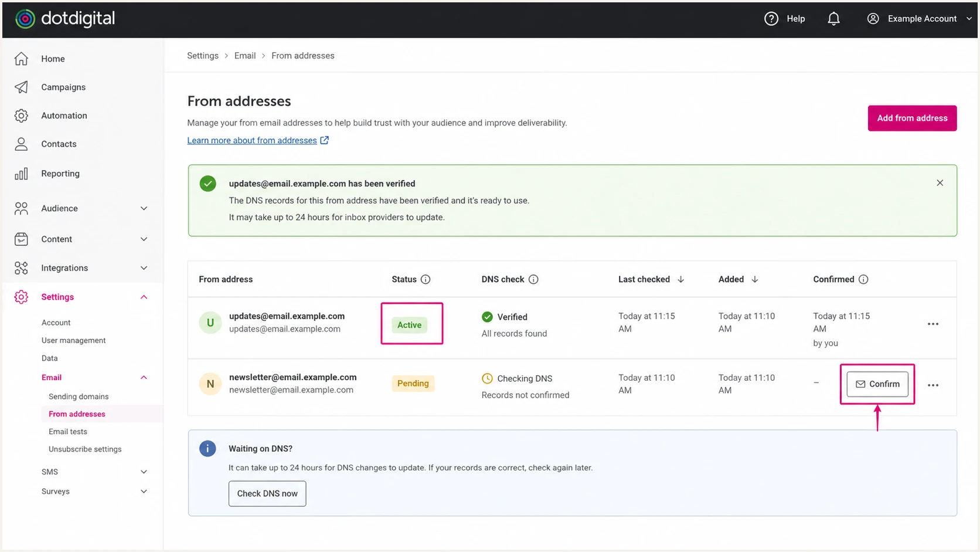Open Email tests page
The width and height of the screenshot is (980, 552).
pyautogui.click(x=68, y=432)
